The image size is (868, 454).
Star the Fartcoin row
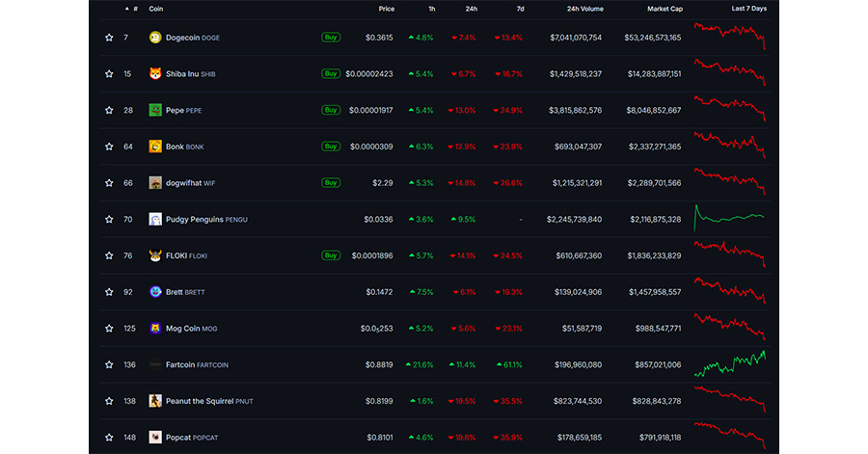[x=109, y=365]
